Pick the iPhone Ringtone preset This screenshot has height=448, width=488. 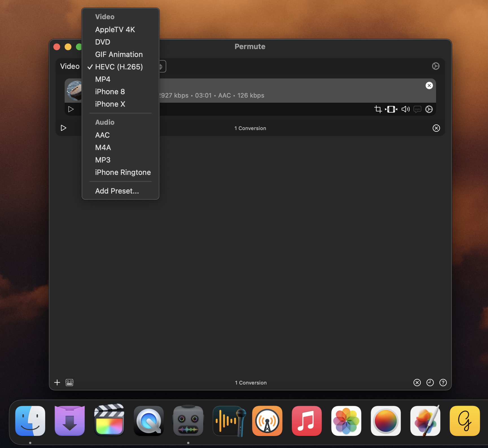click(x=123, y=172)
